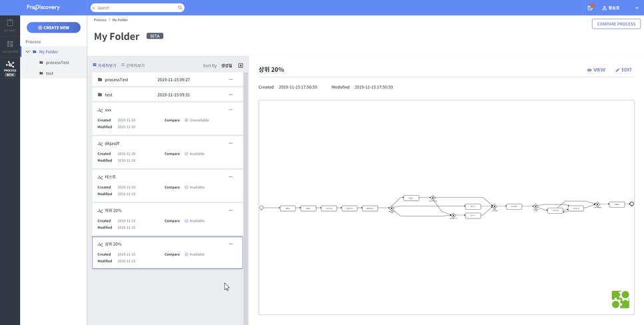Select the 하위 20% process card
The image size is (644, 325).
[x=167, y=219]
